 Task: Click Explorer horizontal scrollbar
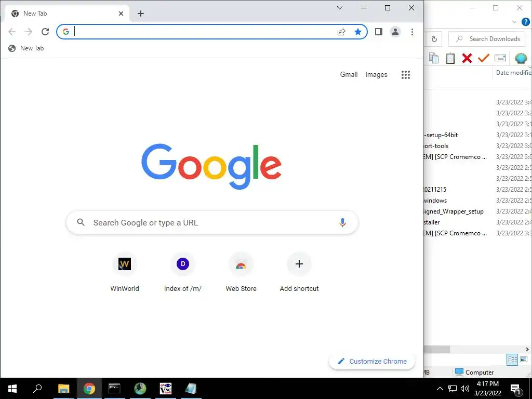click(437, 349)
